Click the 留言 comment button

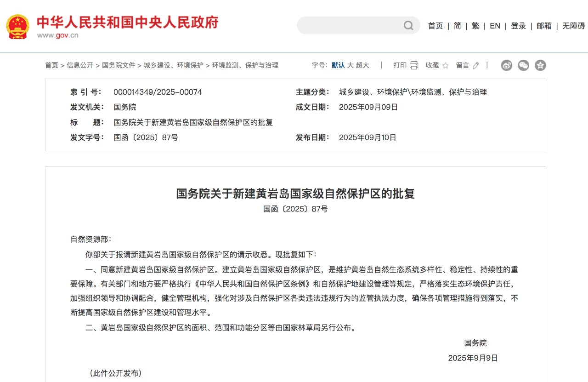click(463, 65)
